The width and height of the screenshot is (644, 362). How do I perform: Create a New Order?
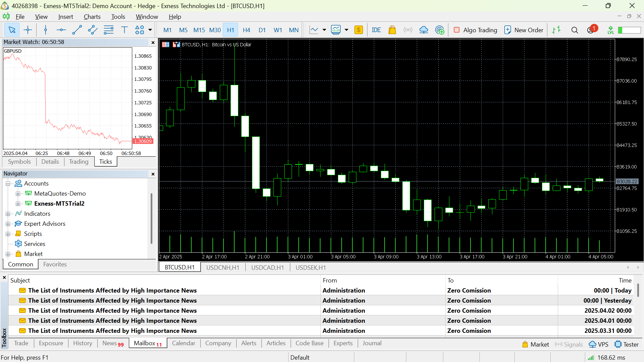(x=524, y=30)
